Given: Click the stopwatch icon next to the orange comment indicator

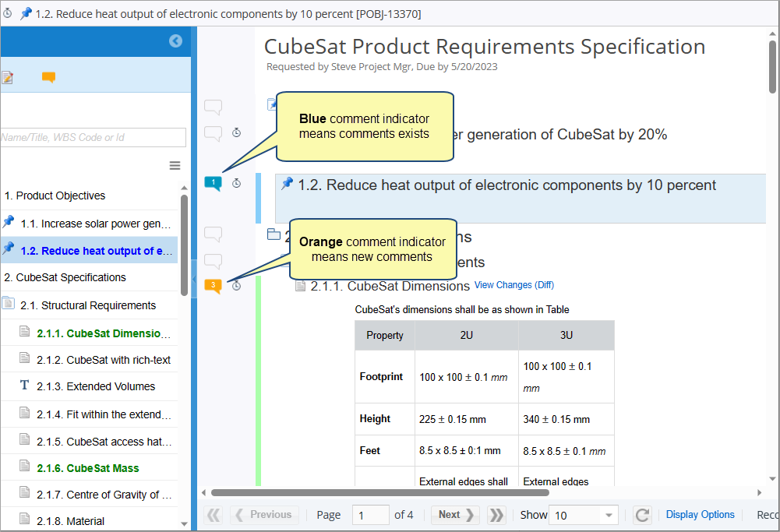Looking at the screenshot, I should pos(237,285).
